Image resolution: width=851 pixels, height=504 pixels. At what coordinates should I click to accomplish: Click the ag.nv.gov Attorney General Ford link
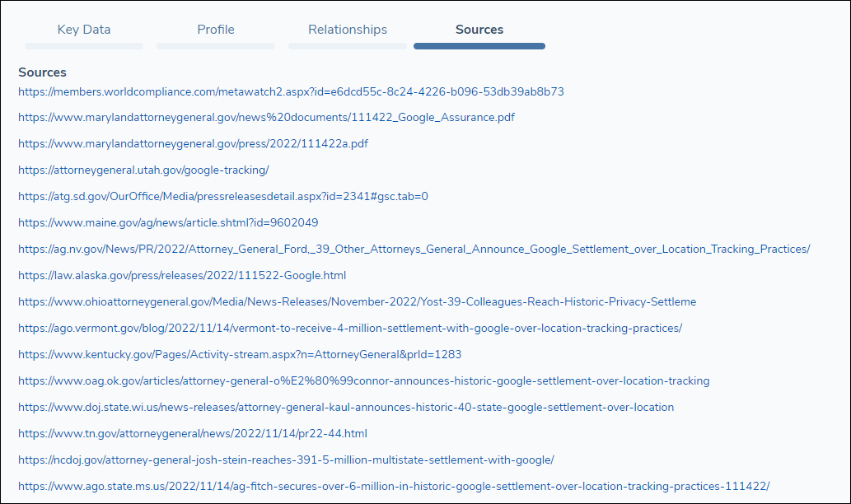414,250
